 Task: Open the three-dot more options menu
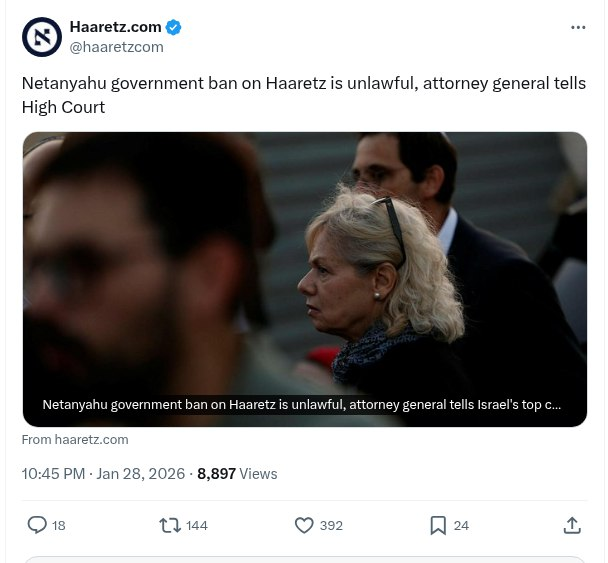click(578, 27)
